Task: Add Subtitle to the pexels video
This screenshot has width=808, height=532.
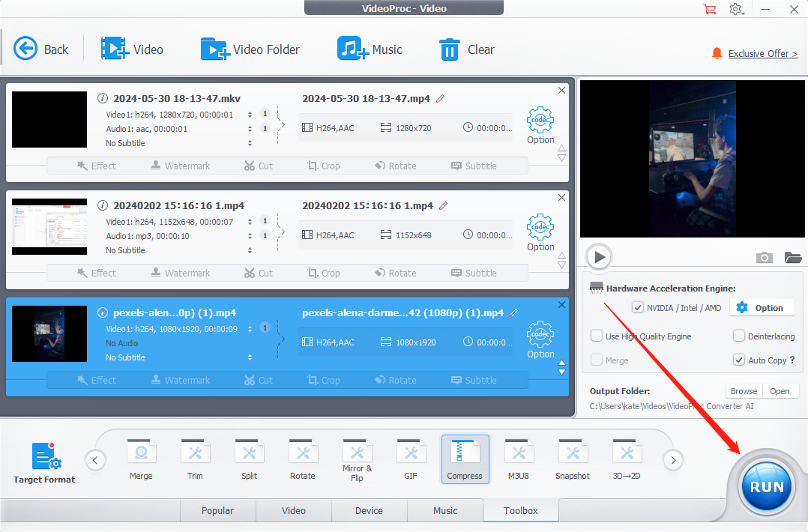Action: (x=474, y=380)
